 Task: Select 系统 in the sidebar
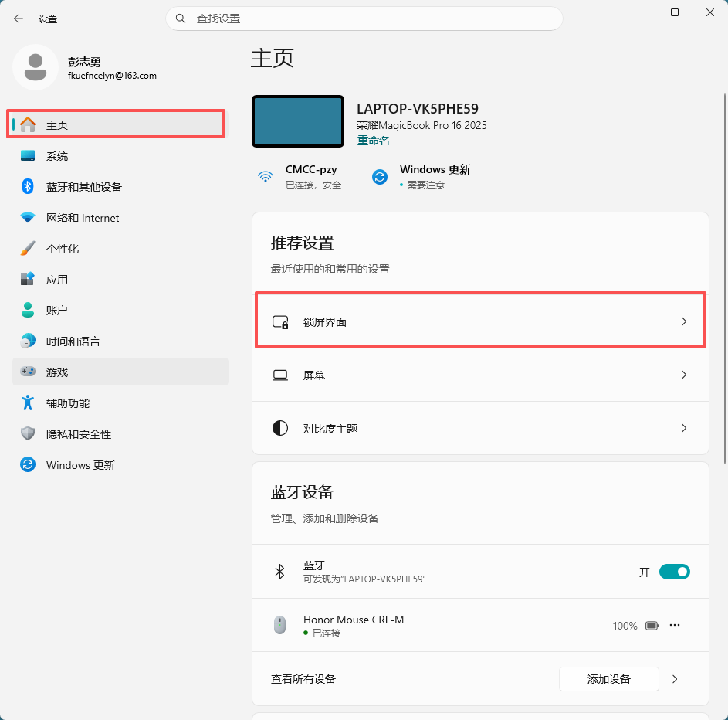coord(120,155)
